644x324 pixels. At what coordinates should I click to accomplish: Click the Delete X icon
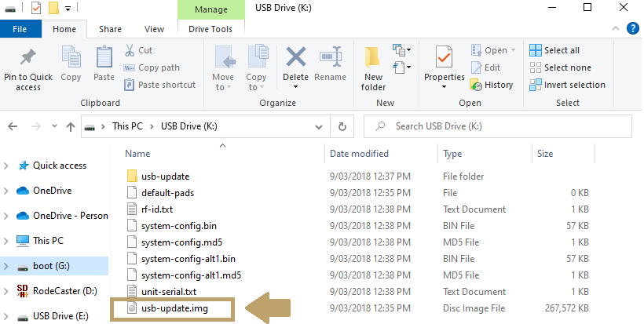(x=296, y=56)
